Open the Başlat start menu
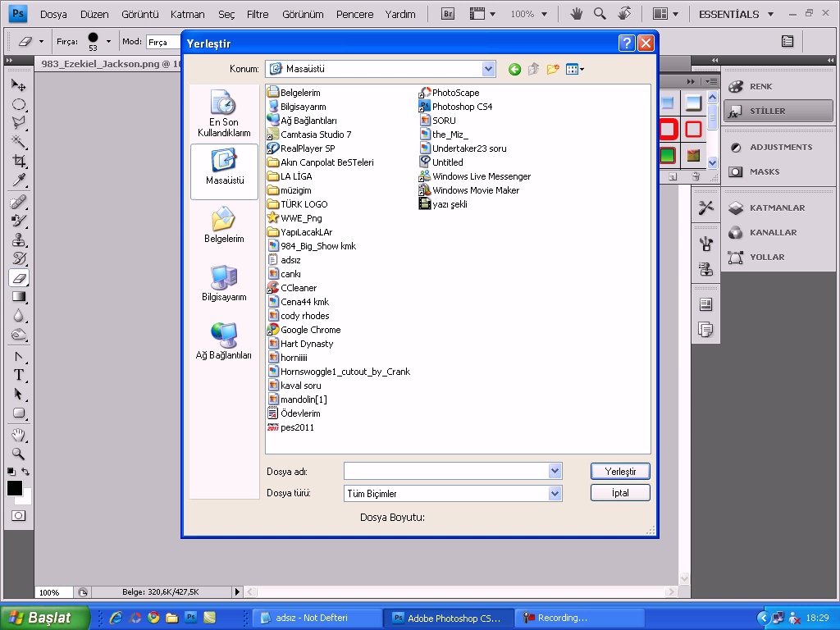The width and height of the screenshot is (840, 630). tap(45, 618)
